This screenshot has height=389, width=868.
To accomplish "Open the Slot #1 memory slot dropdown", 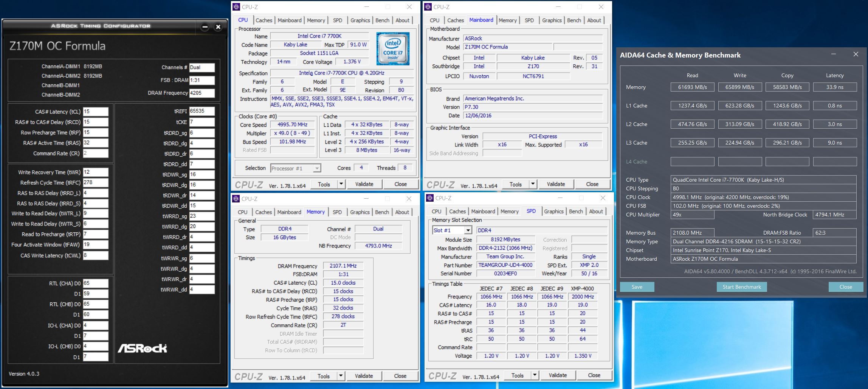I will pyautogui.click(x=468, y=230).
